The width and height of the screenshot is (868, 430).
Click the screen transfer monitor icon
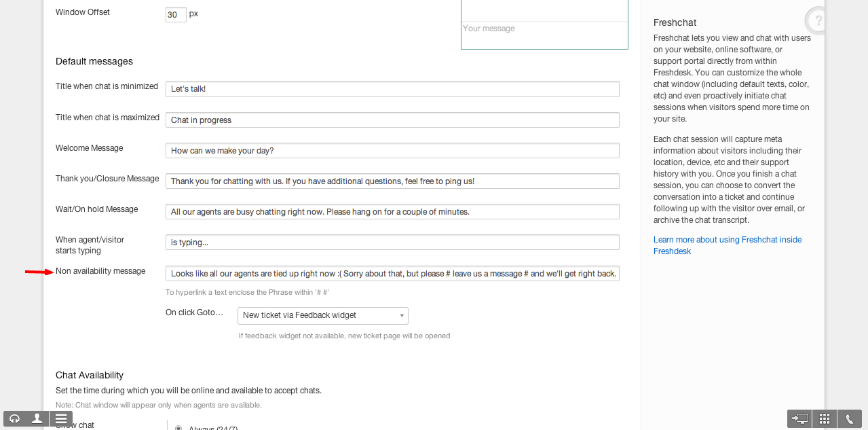799,418
